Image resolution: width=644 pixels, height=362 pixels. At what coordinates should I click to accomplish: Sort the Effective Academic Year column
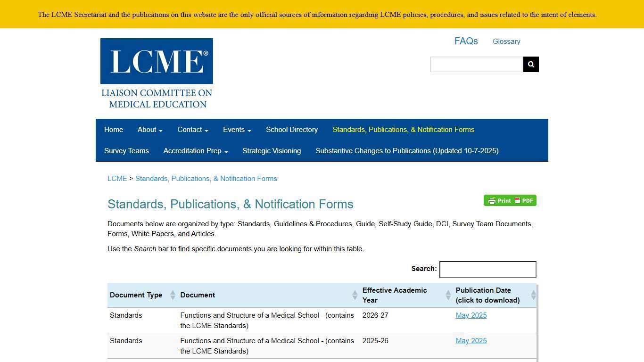pos(448,295)
